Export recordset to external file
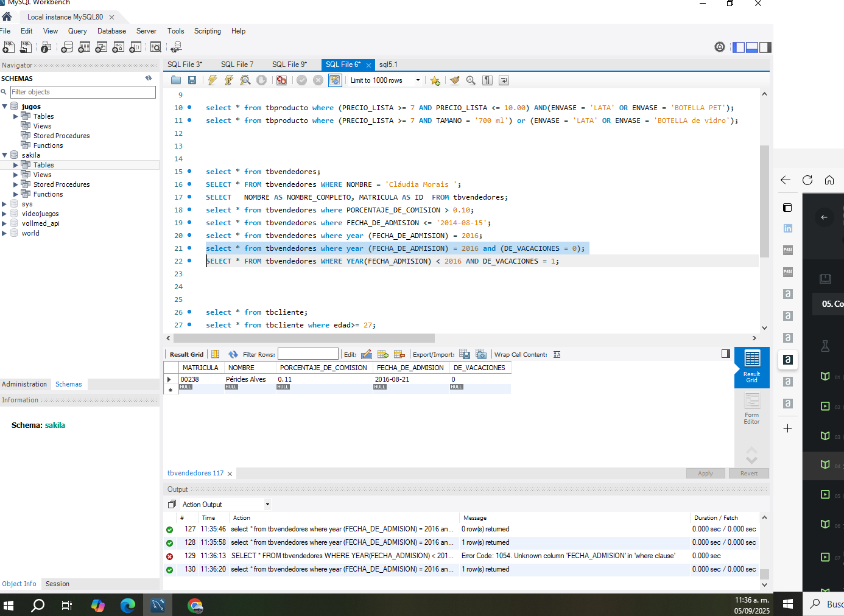 [465, 354]
